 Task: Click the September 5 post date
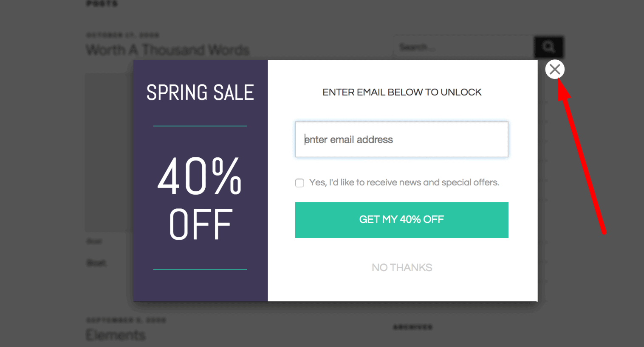point(126,320)
